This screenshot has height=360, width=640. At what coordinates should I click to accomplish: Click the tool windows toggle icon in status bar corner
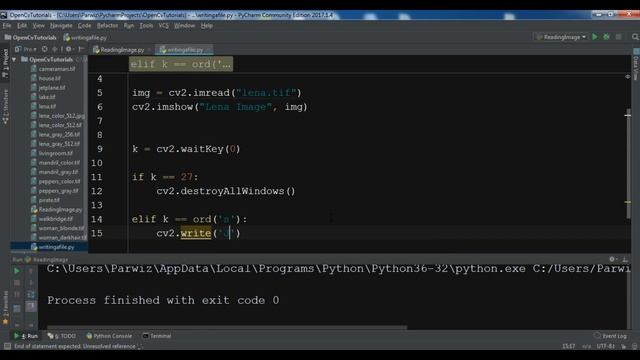(x=7, y=346)
